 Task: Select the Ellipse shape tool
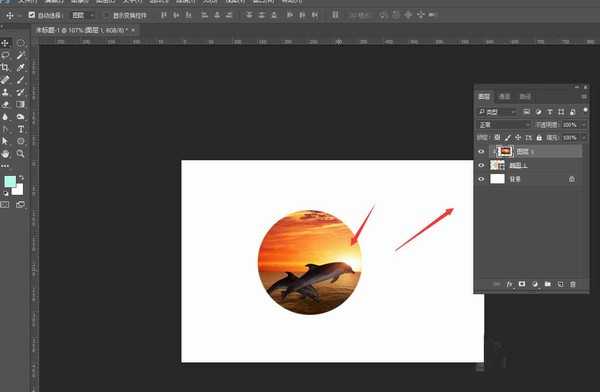[21, 141]
